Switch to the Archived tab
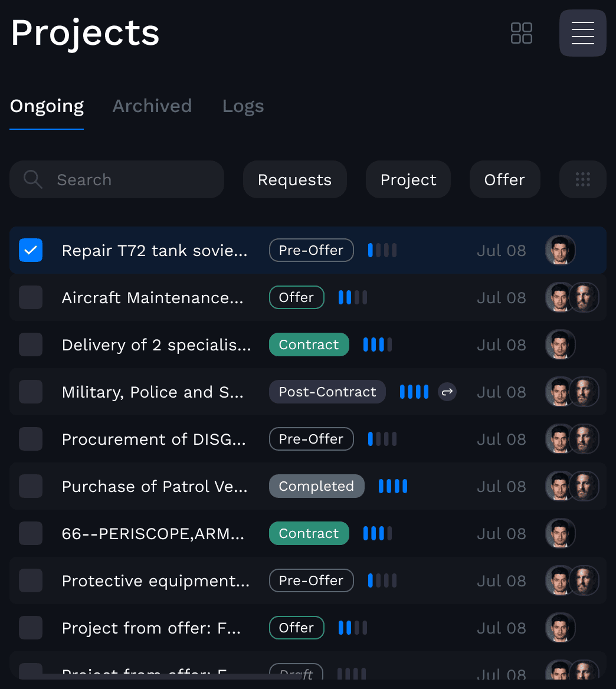Viewport: 616px width, 689px height. tap(152, 106)
